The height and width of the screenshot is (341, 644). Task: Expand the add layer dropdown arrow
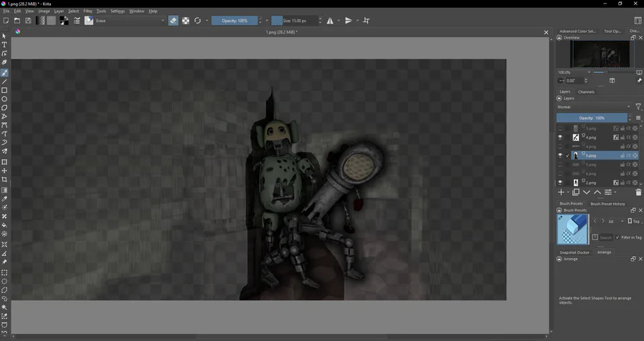click(x=568, y=192)
